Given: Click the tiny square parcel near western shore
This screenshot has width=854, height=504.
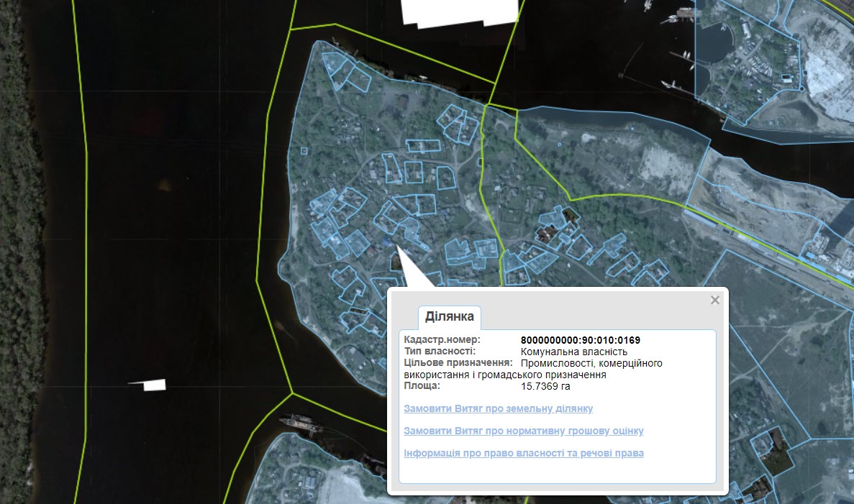Looking at the screenshot, I should point(304,151).
